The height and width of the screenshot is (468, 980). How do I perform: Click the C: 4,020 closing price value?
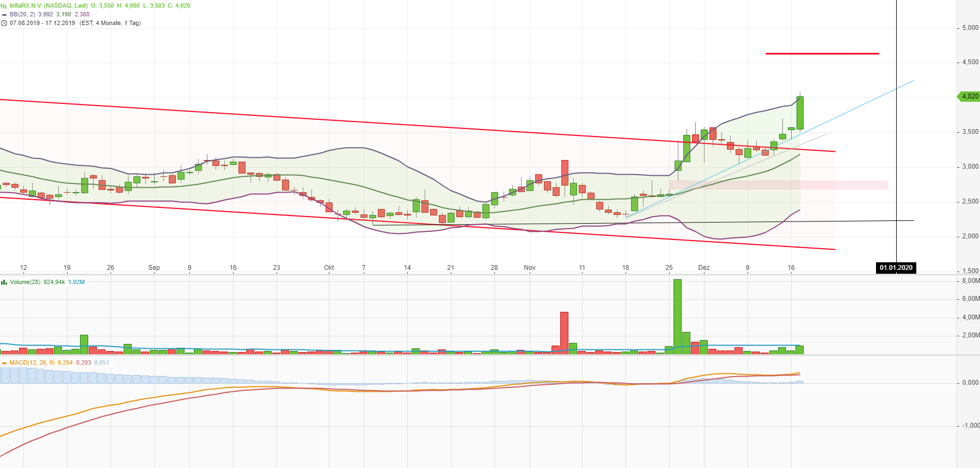click(x=179, y=5)
